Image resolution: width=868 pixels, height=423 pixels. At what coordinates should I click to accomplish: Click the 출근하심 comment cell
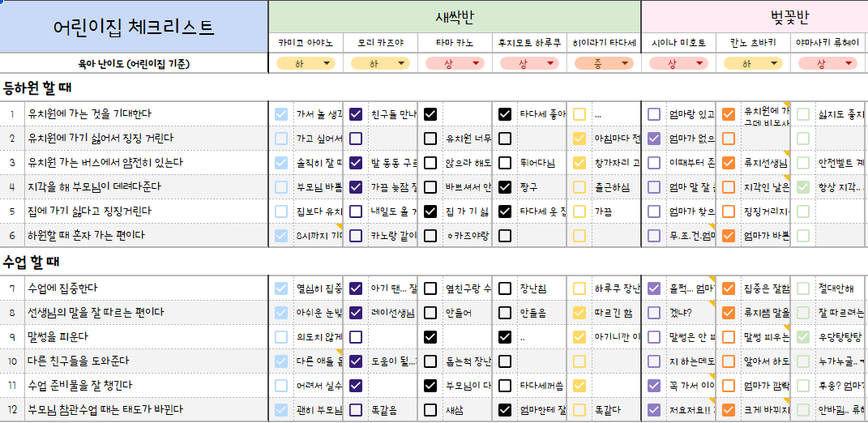coord(616,187)
